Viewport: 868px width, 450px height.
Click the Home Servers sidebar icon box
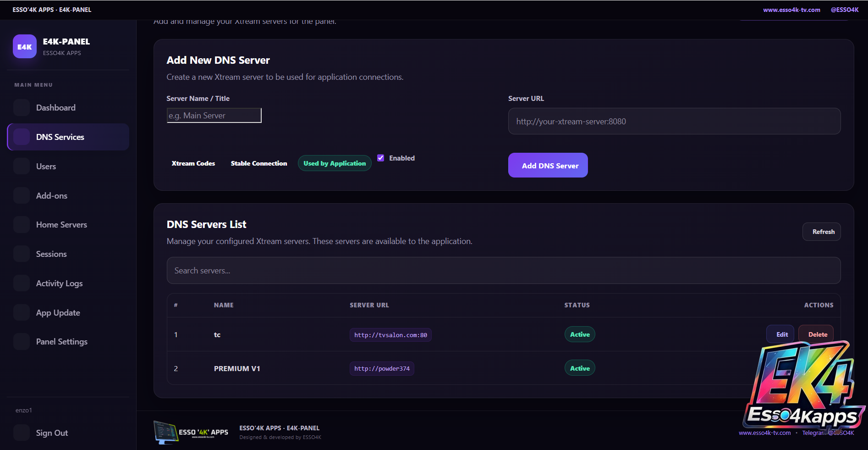(x=22, y=224)
